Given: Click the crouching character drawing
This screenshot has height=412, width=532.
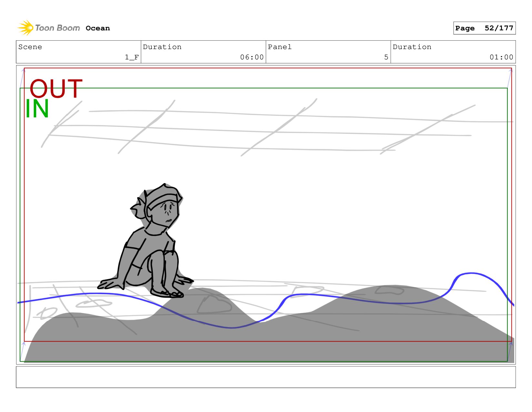Looking at the screenshot, I should click(146, 241).
